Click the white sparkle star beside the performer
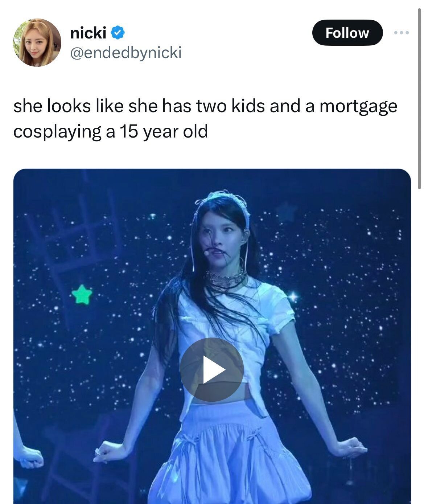 click(x=293, y=297)
